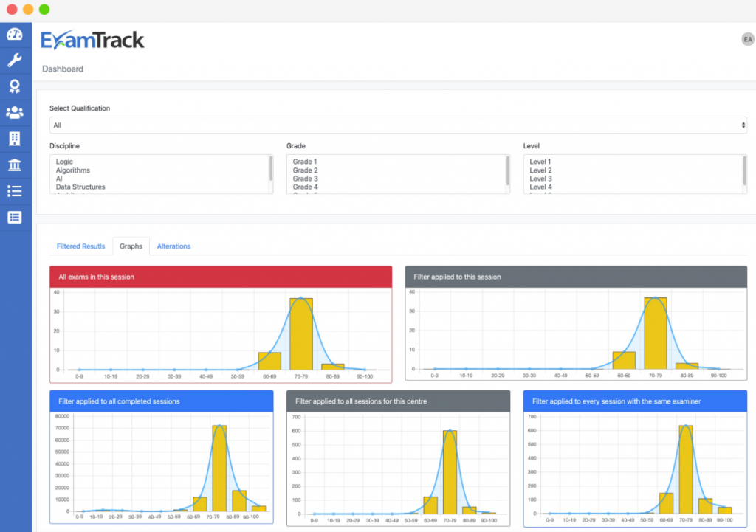
Task: Select Grade 1 in the Grade list
Action: tap(305, 162)
